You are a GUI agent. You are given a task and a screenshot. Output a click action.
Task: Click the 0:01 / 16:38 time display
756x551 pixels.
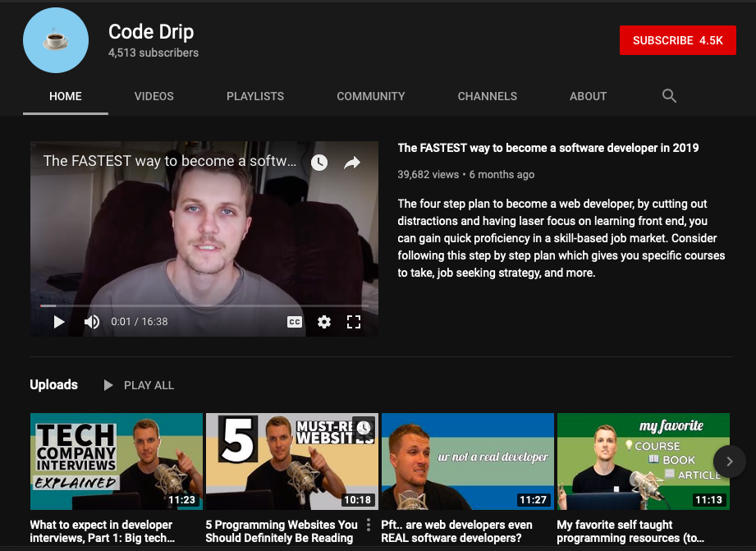[140, 322]
